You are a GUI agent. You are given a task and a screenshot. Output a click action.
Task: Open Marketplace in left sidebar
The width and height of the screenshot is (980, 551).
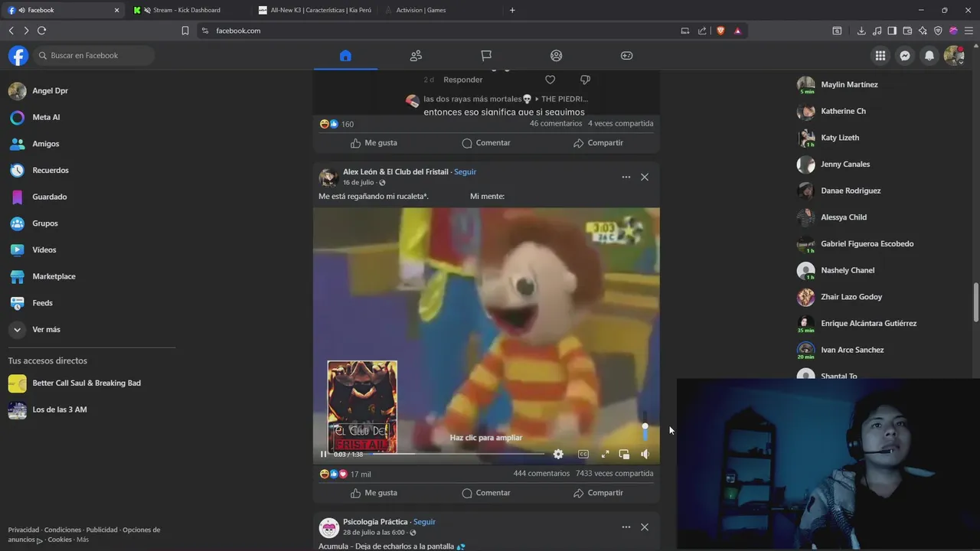click(x=90, y=276)
